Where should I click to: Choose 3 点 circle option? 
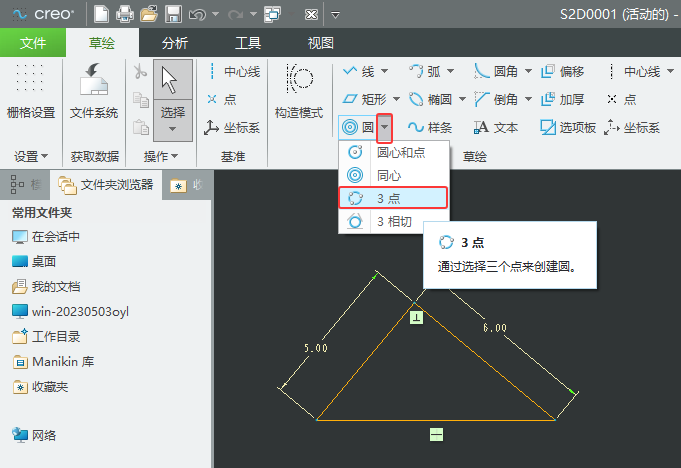(x=393, y=198)
